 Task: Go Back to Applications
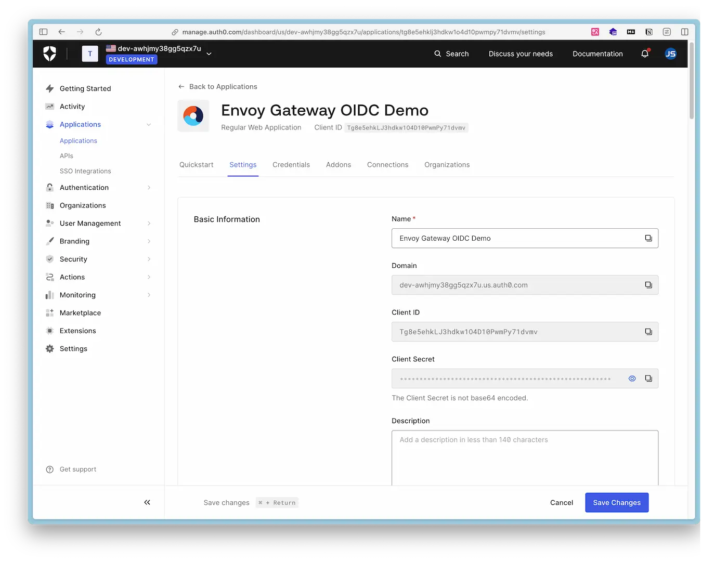tap(218, 87)
